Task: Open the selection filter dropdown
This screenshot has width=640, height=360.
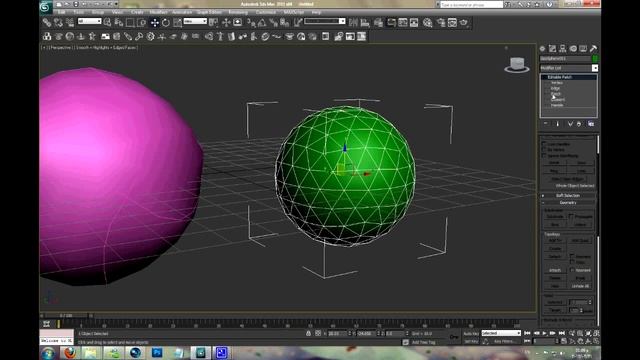Action: (89, 21)
